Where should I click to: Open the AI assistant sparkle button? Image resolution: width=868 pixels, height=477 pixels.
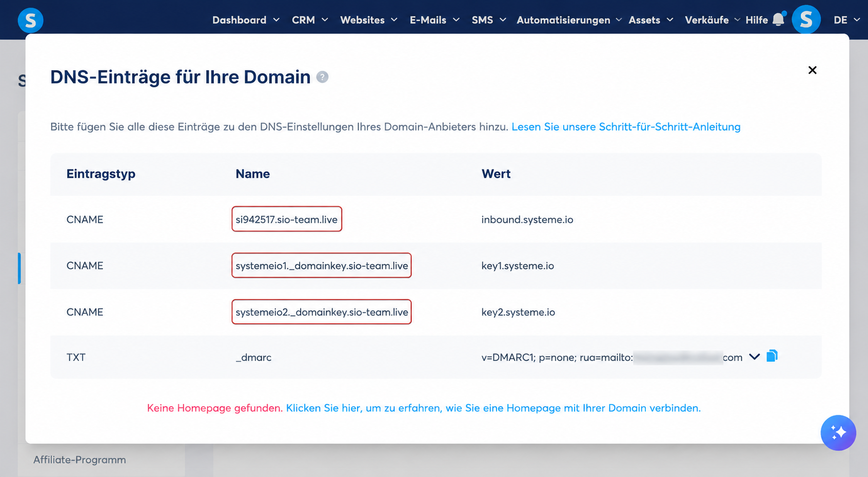coord(838,433)
